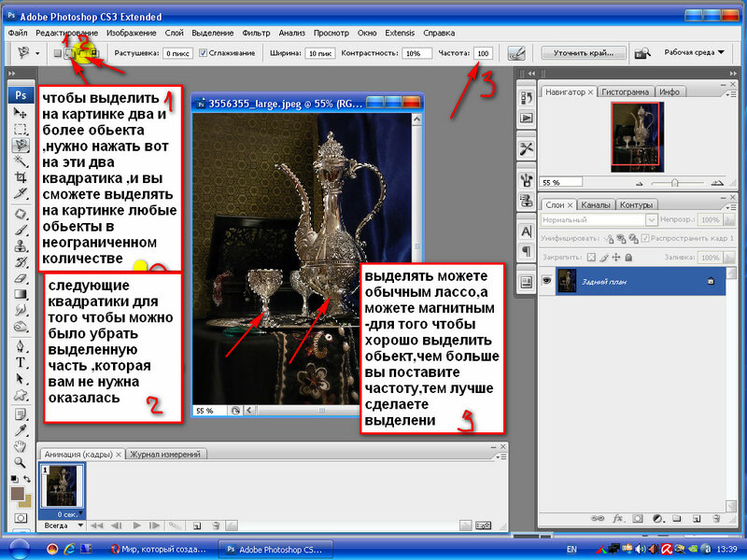Toggle lock image pixels brush icon
747x560 pixels.
click(604, 258)
